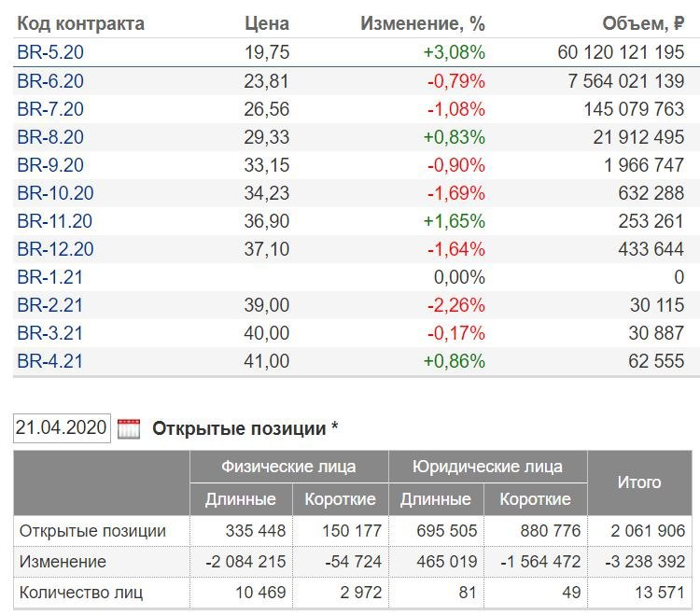Open contract BR-3.21
Image resolution: width=700 pixels, height=615 pixels.
point(50,333)
